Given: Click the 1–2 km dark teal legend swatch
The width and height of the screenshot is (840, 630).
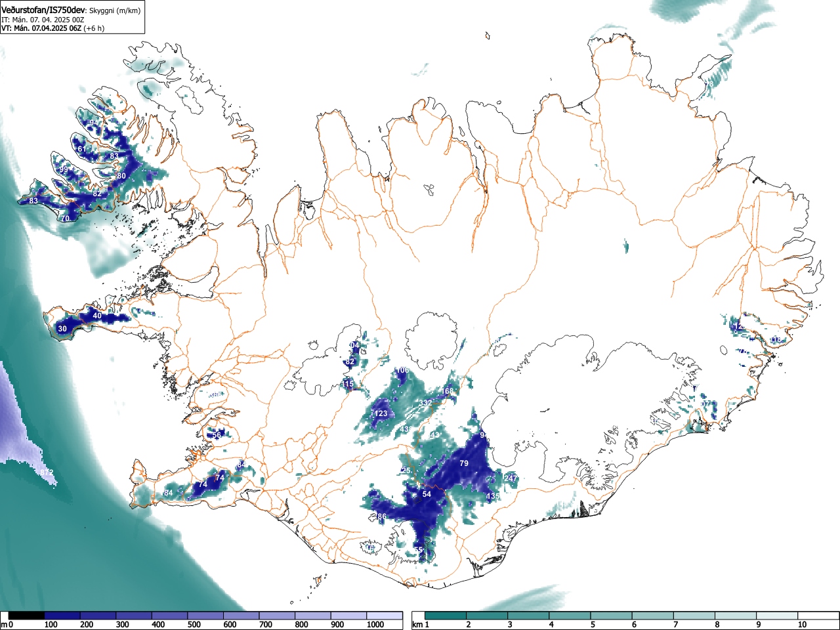Looking at the screenshot, I should click(x=446, y=616).
